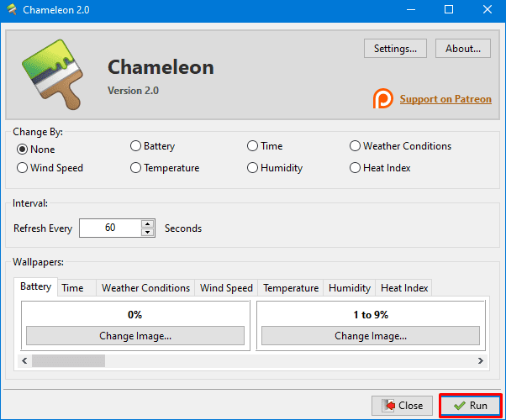Open the Temperature wallpapers tab
The height and width of the screenshot is (420, 506).
tap(291, 288)
